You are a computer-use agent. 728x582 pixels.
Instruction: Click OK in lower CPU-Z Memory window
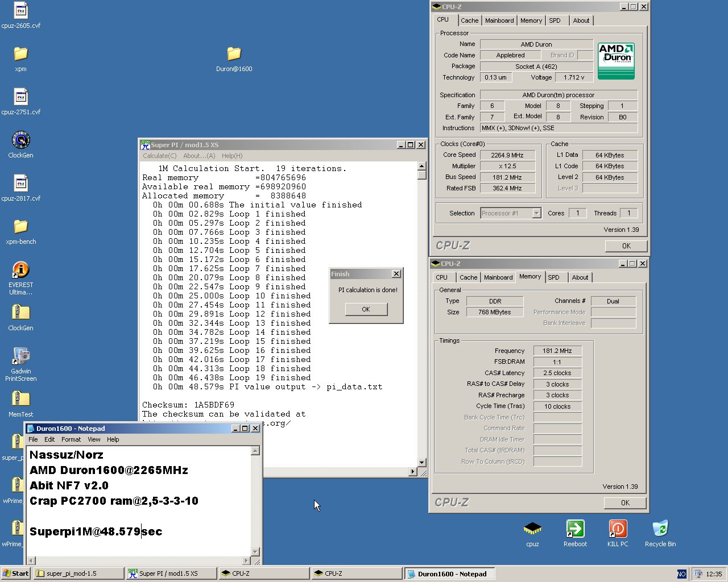pyautogui.click(x=625, y=503)
